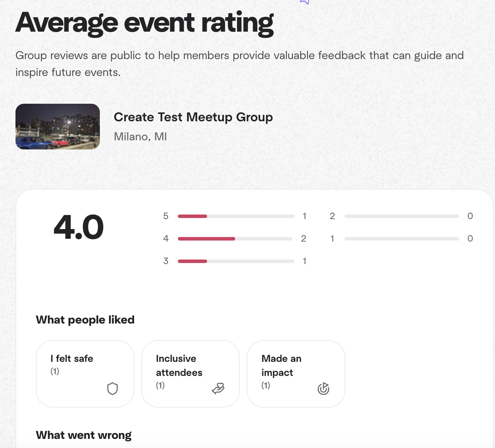Click the "I felt safe" label
This screenshot has width=495, height=448.
[x=72, y=359]
